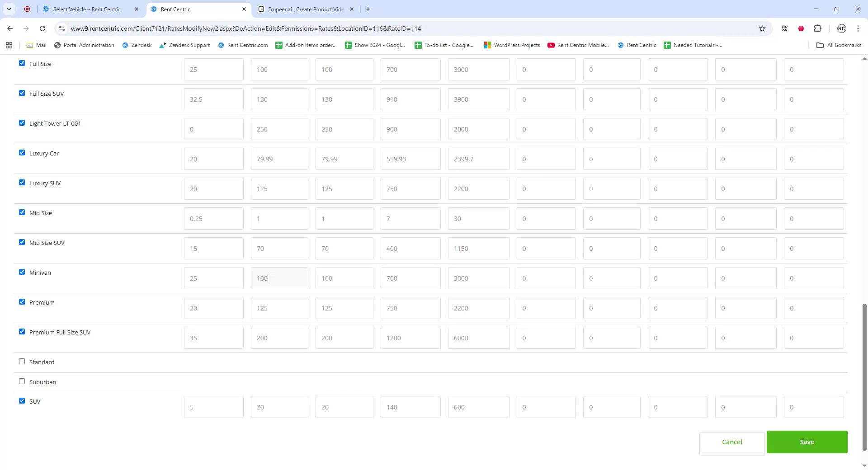Save the modified rates
The height and width of the screenshot is (470, 868).
(x=807, y=442)
